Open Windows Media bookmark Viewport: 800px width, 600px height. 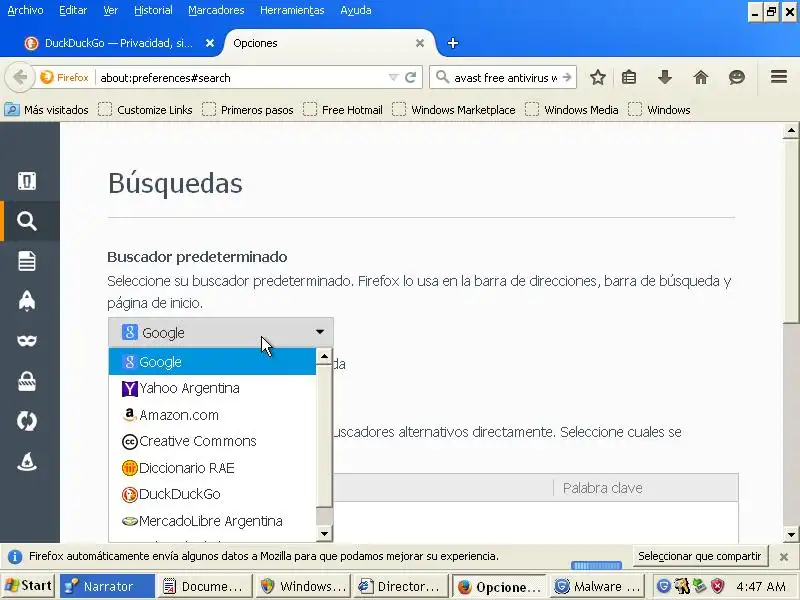pyautogui.click(x=572, y=110)
